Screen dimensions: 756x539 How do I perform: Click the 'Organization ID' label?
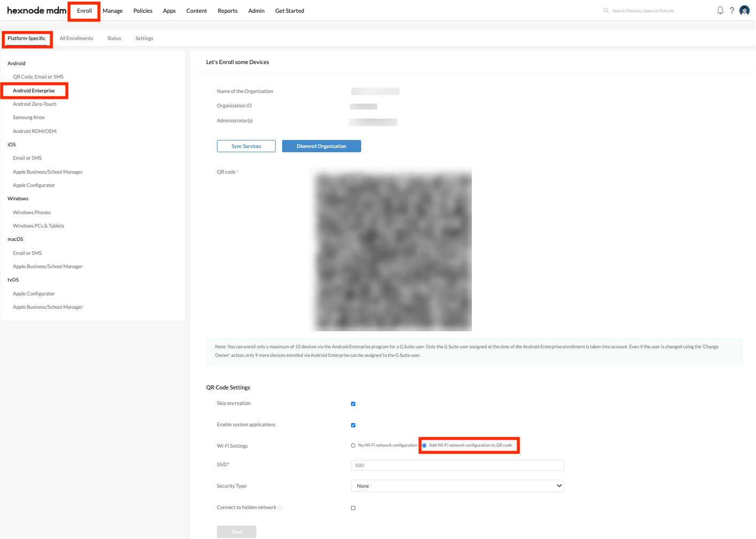[x=234, y=106]
